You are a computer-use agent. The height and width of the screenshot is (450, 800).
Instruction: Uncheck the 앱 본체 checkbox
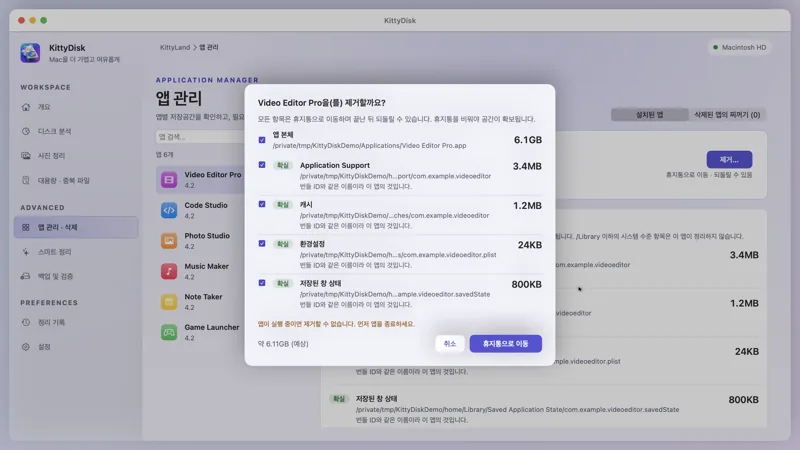coord(262,140)
